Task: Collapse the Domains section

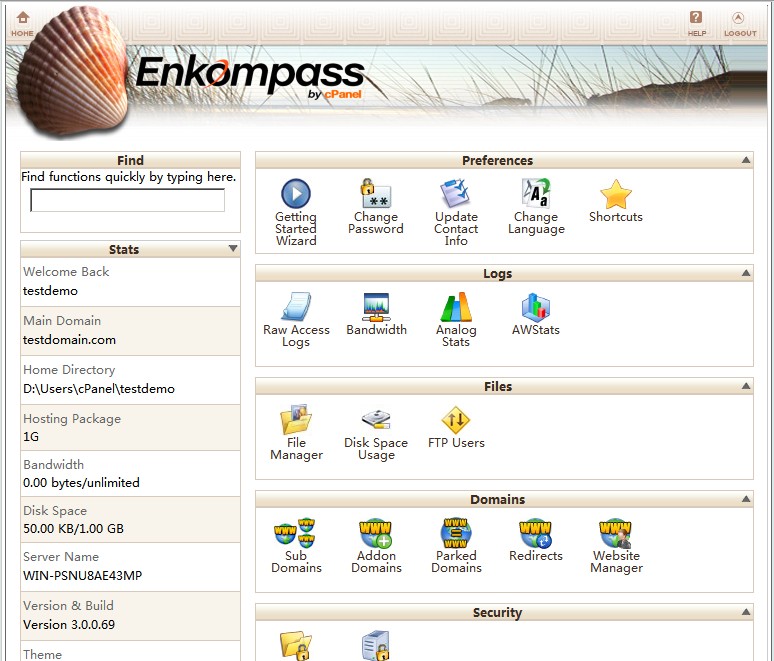Action: point(746,499)
